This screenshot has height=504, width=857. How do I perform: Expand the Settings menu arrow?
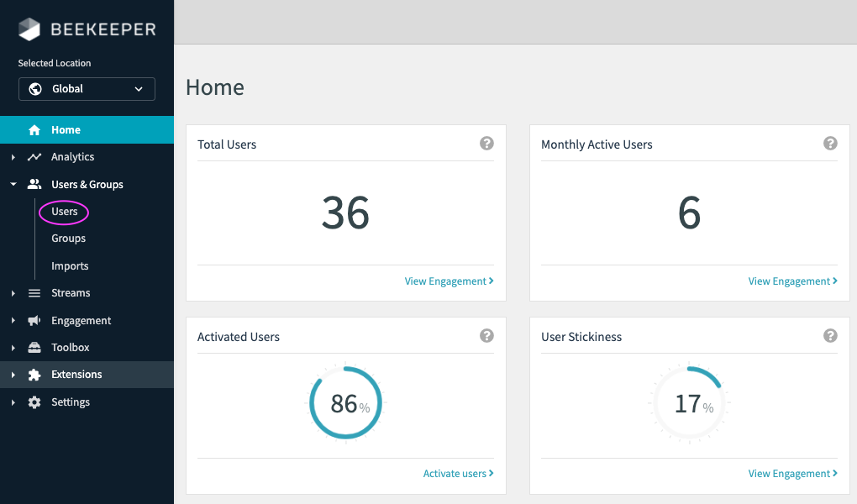pyautogui.click(x=13, y=402)
